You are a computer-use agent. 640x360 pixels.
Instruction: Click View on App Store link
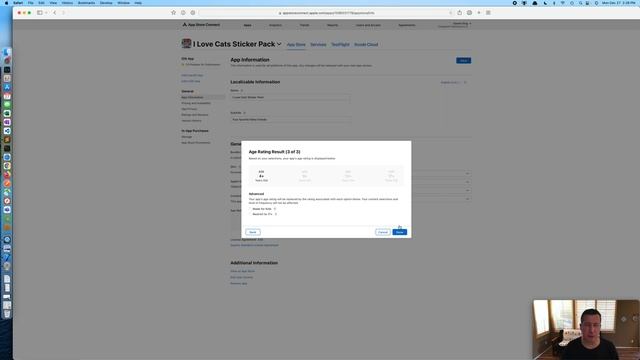[242, 271]
